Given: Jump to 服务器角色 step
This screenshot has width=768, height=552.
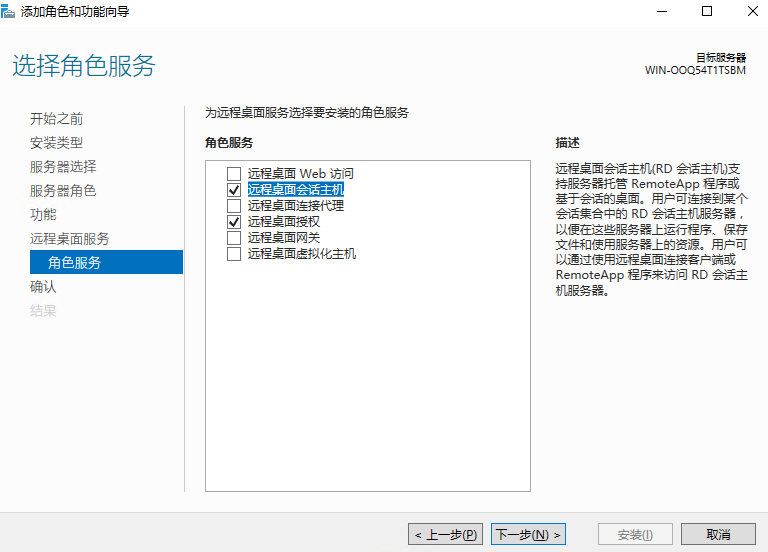Looking at the screenshot, I should click(x=63, y=191).
